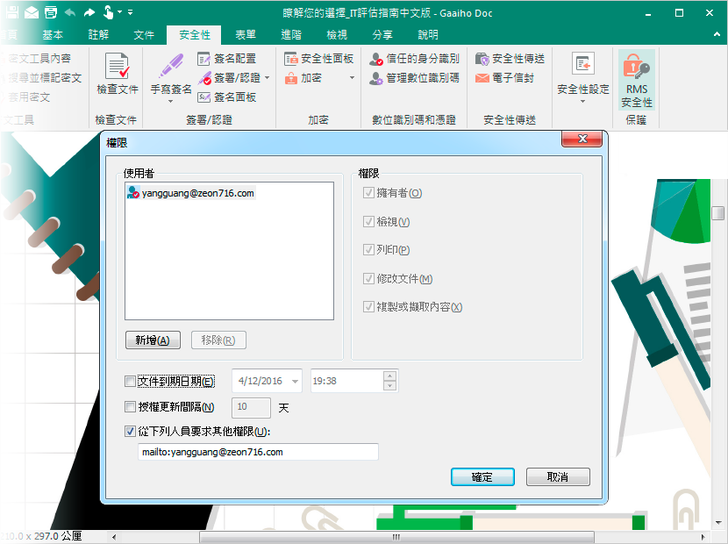The width and height of the screenshot is (728, 544).
Task: Toggle 文件到期日期 checkbox
Action: point(130,381)
